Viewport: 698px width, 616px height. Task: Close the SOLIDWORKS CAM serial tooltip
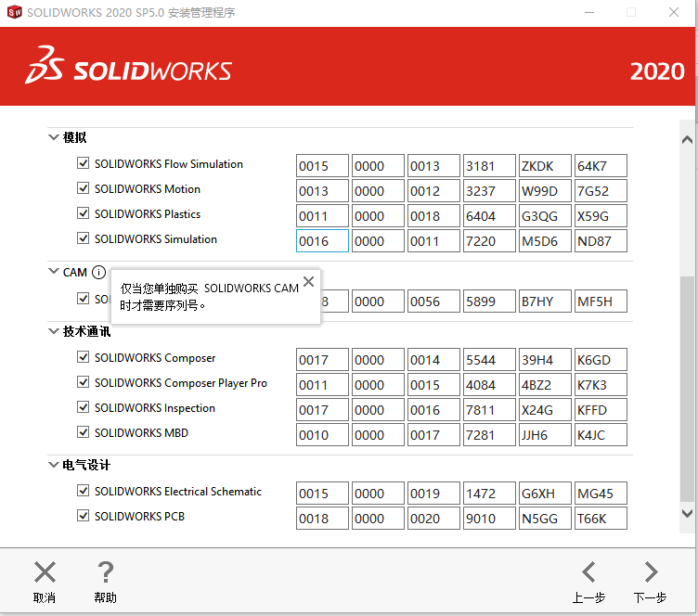pyautogui.click(x=308, y=281)
